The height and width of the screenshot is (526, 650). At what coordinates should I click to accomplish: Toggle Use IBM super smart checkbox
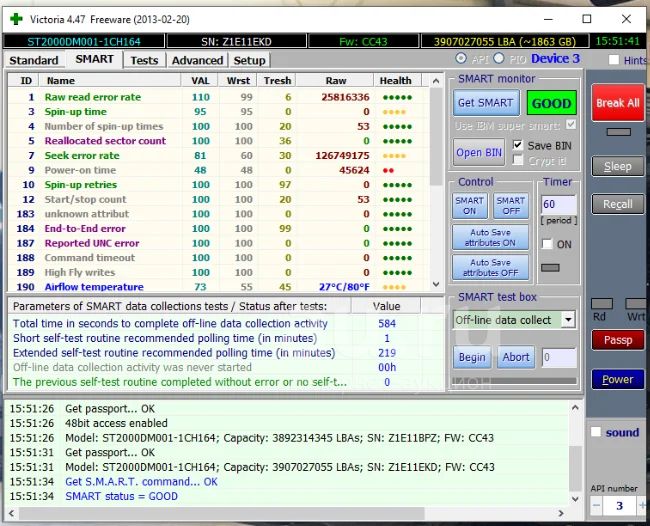571,124
